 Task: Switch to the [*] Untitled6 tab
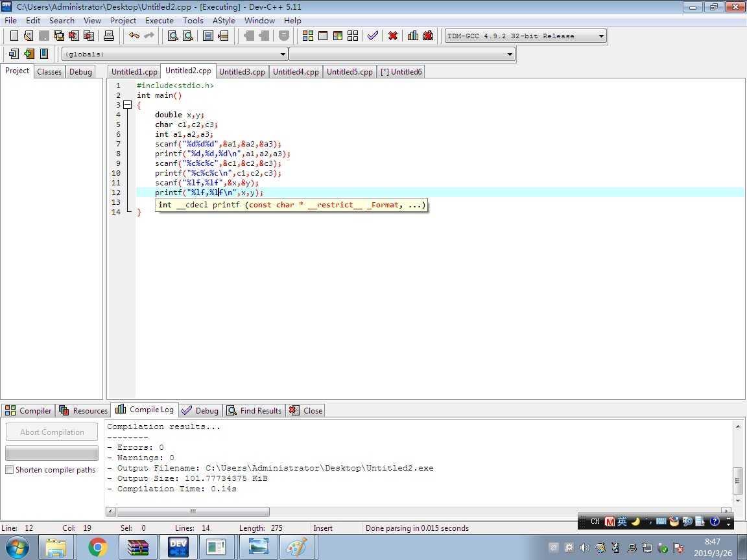(x=401, y=72)
